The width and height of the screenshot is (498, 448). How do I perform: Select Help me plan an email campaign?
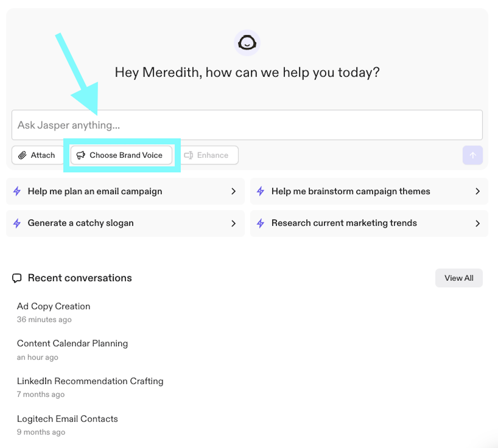click(125, 191)
